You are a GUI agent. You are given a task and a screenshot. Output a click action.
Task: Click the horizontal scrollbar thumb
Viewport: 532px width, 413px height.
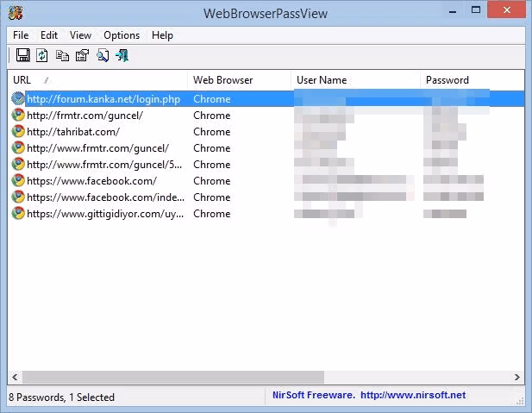point(173,377)
